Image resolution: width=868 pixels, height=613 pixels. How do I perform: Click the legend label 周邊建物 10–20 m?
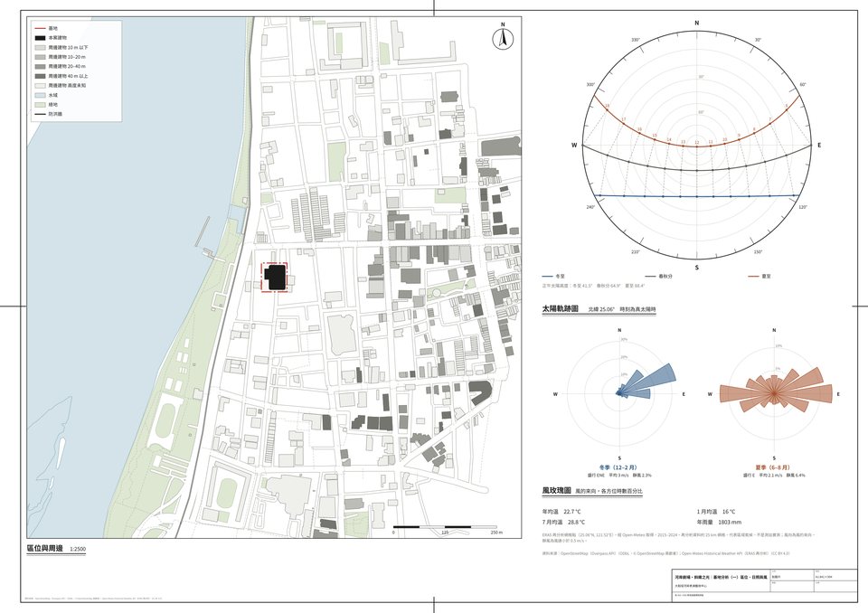click(67, 57)
